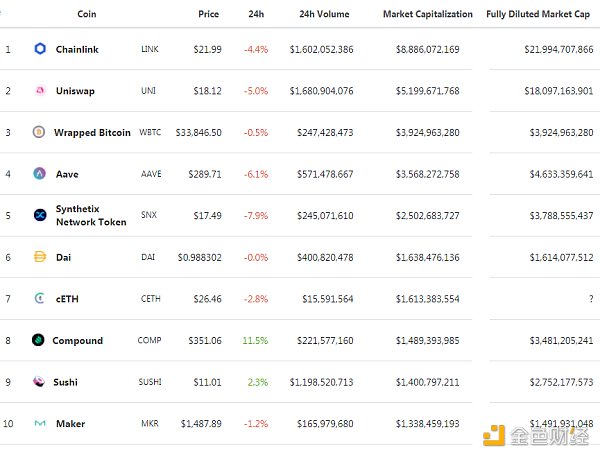
Task: Open the Uniswap coin page link
Action: 75,91
